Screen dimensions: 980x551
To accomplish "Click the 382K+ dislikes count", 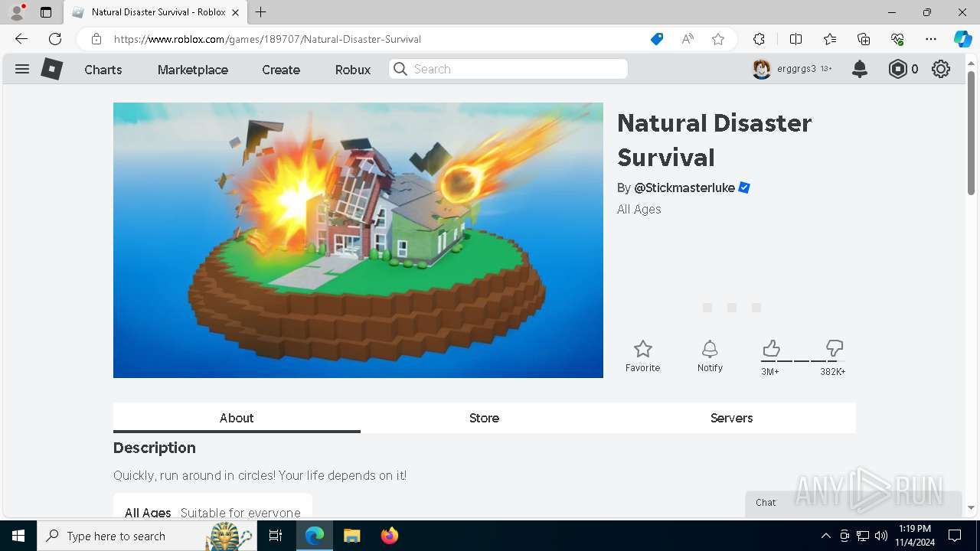I will click(x=833, y=372).
